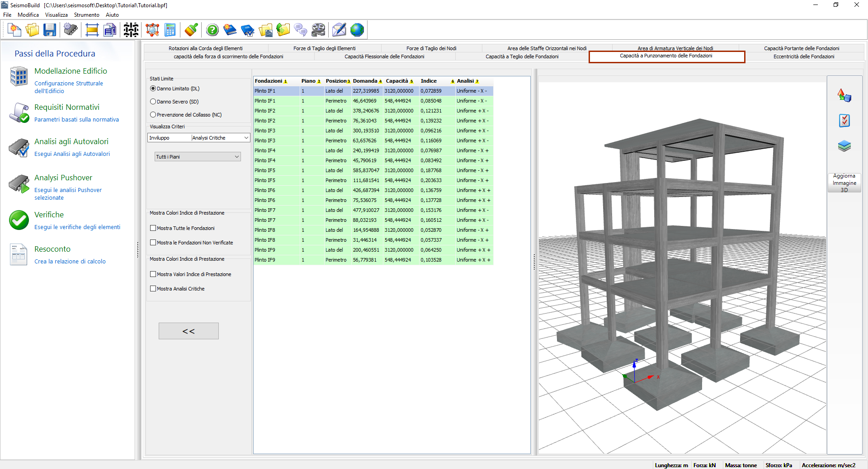Viewport: 868px width, 469px height.
Task: Enable Mostra Tutte le Fondazioni checkbox
Action: [x=153, y=228]
